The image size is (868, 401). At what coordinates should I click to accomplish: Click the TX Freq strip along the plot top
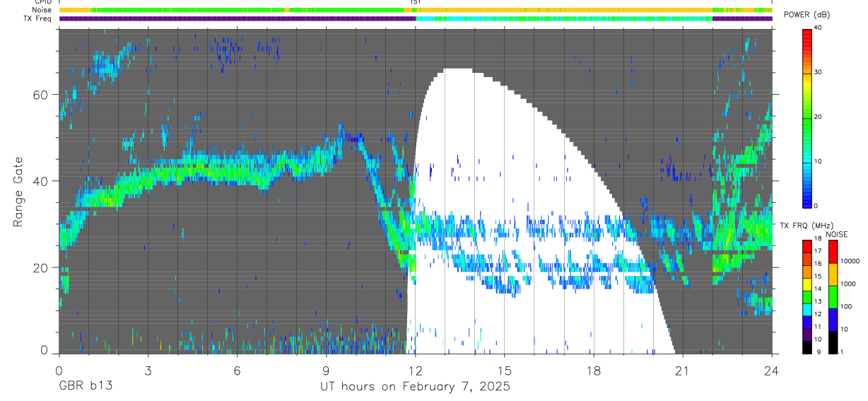pos(416,18)
